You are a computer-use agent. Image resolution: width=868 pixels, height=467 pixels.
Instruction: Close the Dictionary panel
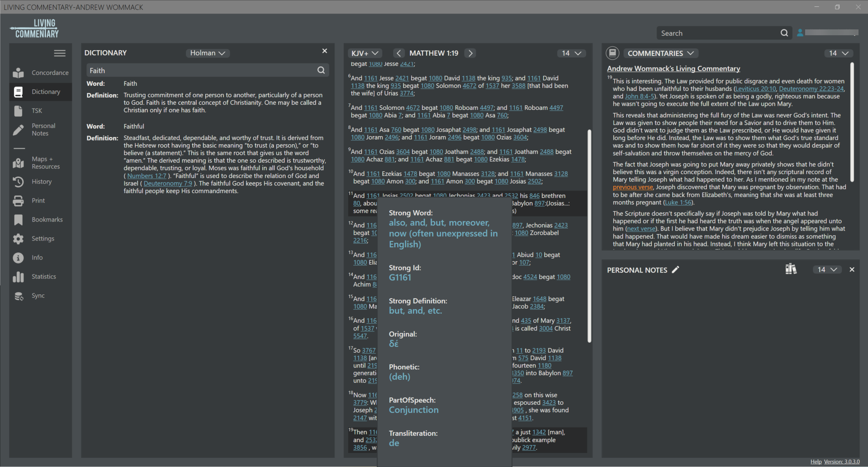tap(324, 51)
